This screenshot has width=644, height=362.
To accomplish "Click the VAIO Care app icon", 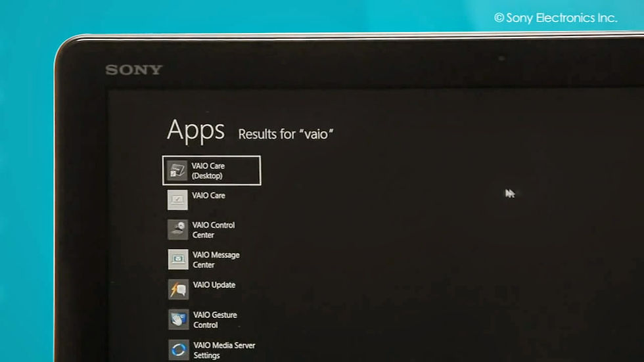I will [177, 200].
